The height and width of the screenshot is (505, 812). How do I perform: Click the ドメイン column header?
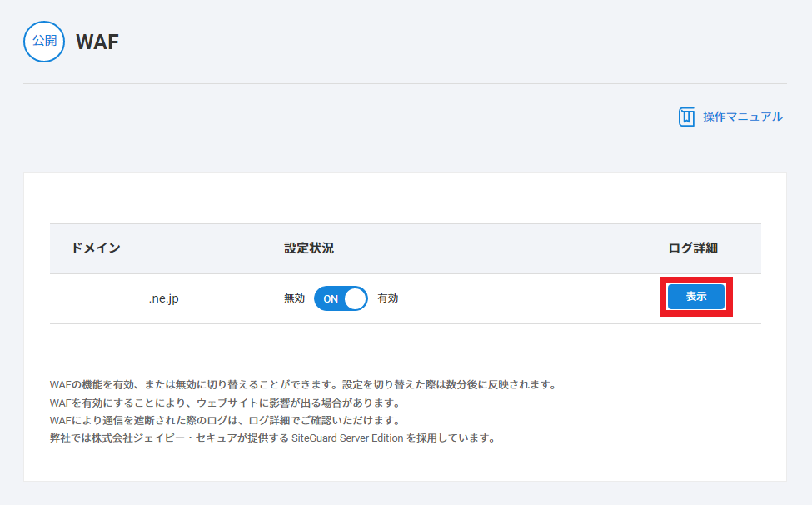tap(96, 248)
